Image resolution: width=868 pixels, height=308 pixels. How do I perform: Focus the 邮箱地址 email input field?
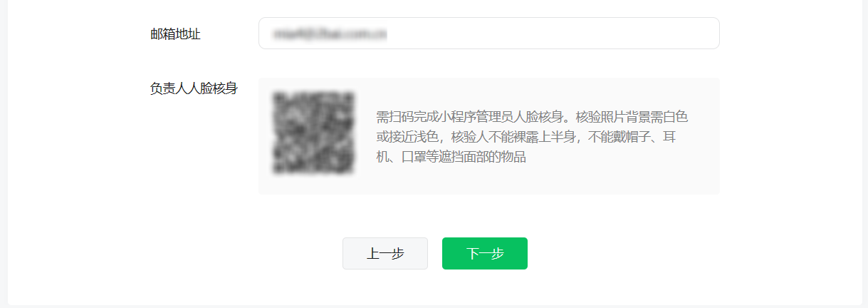coord(488,34)
